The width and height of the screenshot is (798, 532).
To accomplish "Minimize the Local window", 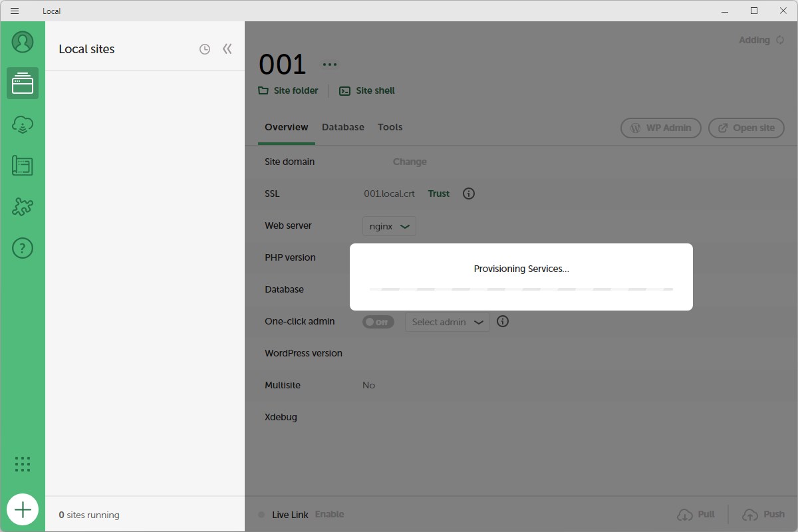I will coord(725,11).
